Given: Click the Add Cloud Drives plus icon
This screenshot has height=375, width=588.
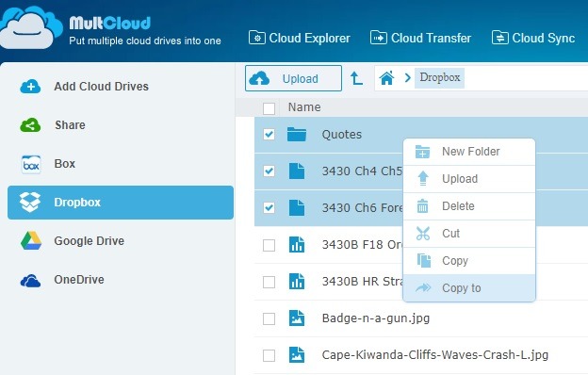Looking at the screenshot, I should tap(30, 87).
